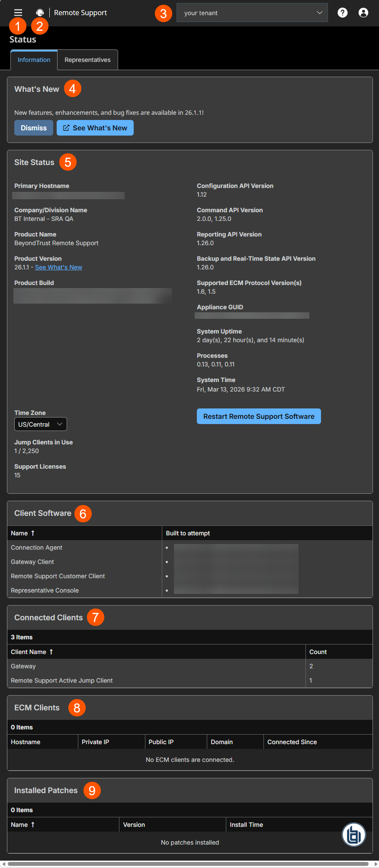The height and width of the screenshot is (868, 379).
Task: Click the Jump Clients in Use value '1 / 2,250'
Action: 26,451
